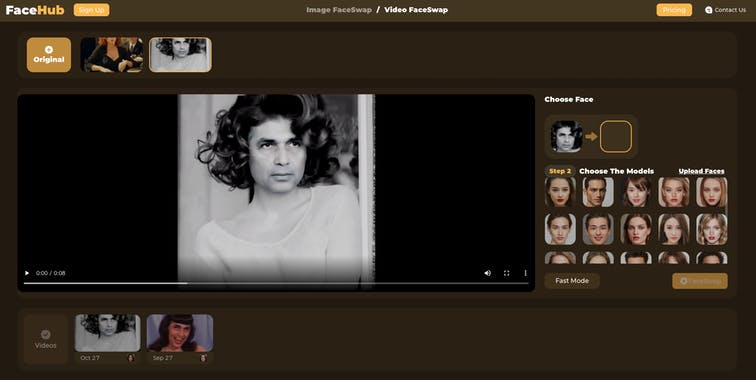Choose second-row model with curly blonde hair
This screenshot has height=380, width=756.
[712, 229]
